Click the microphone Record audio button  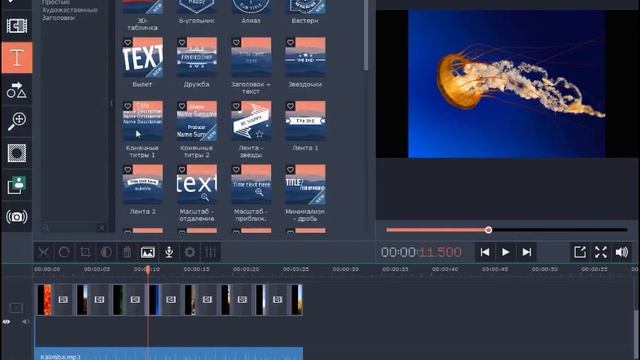[x=169, y=252]
